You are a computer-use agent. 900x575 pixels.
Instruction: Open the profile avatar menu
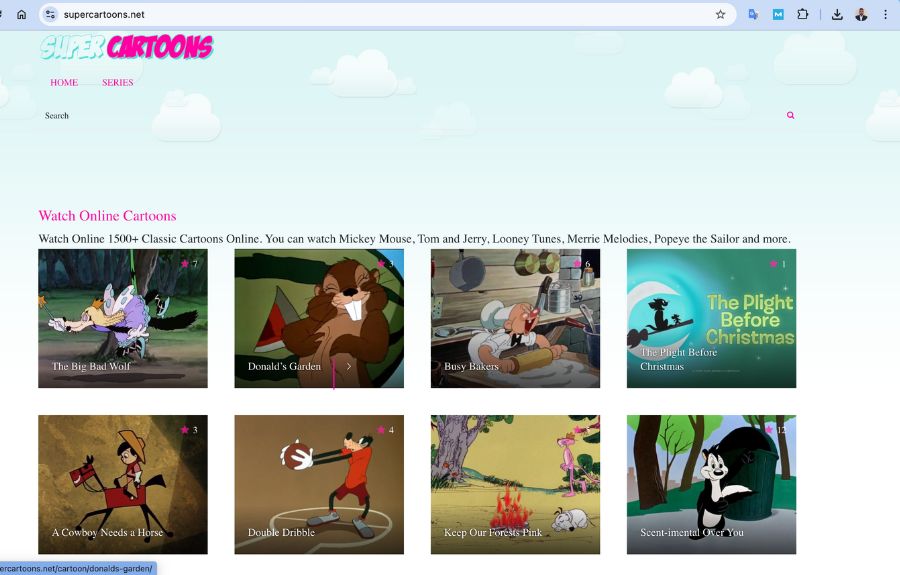(x=861, y=14)
